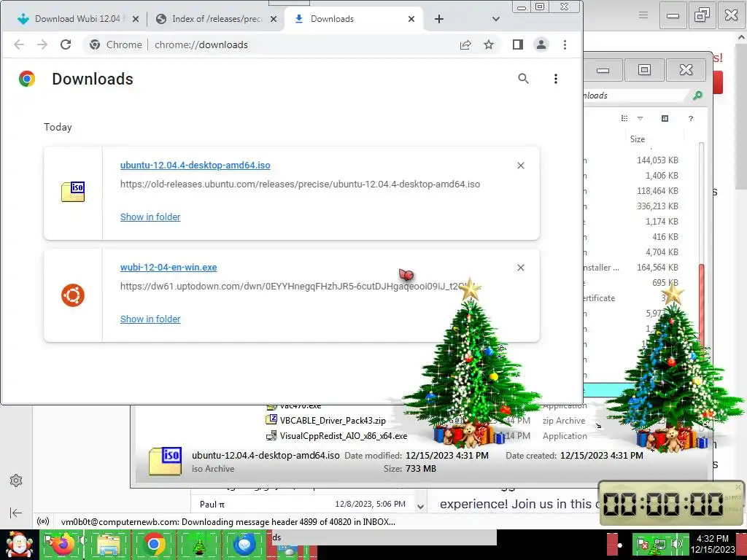Launch Firefox from taskbar
The width and height of the screenshot is (747, 560).
(x=63, y=545)
